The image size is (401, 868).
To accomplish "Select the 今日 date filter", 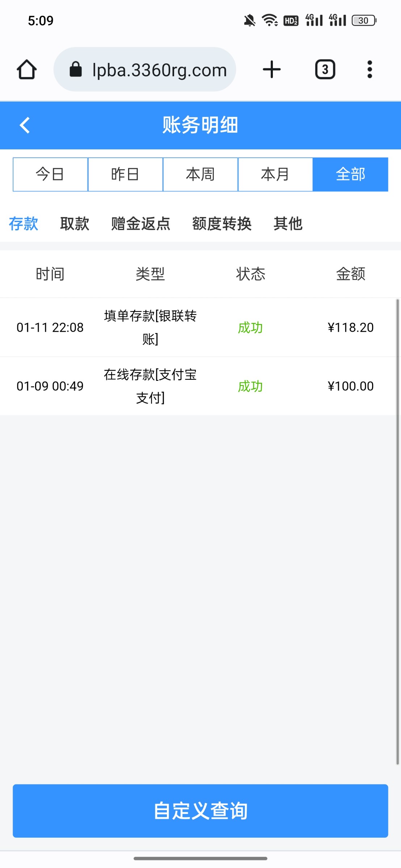I will tap(50, 174).
